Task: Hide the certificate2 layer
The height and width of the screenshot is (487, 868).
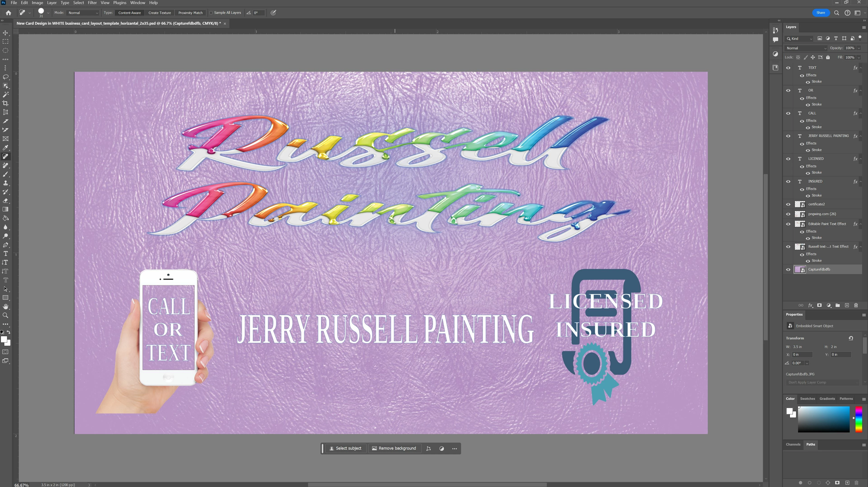Action: [788, 204]
